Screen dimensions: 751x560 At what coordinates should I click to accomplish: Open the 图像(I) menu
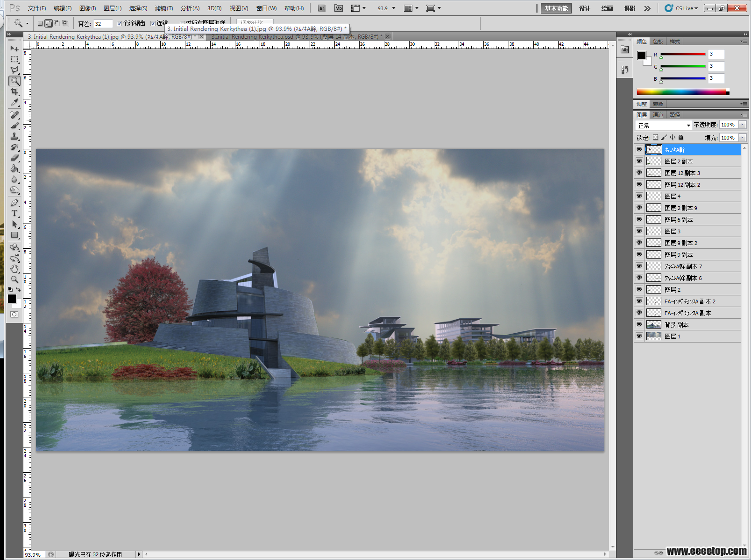coord(88,8)
